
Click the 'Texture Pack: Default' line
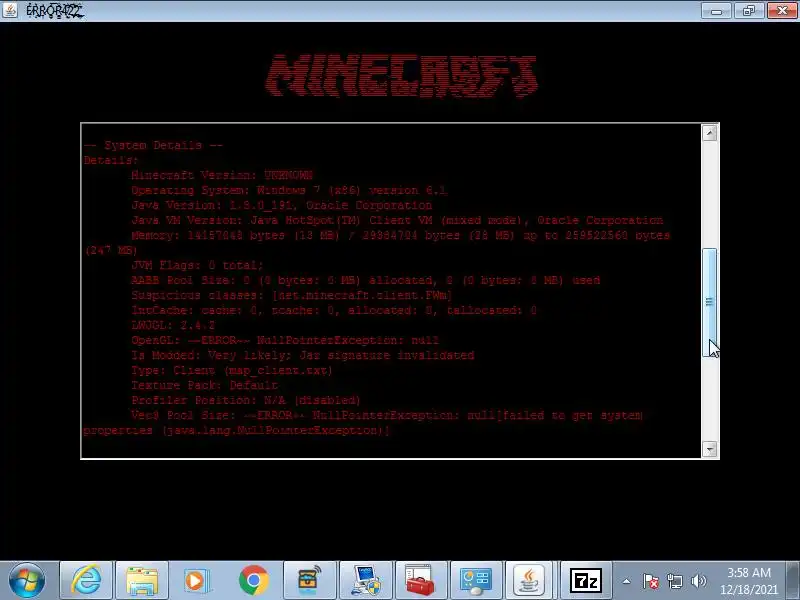pos(205,385)
